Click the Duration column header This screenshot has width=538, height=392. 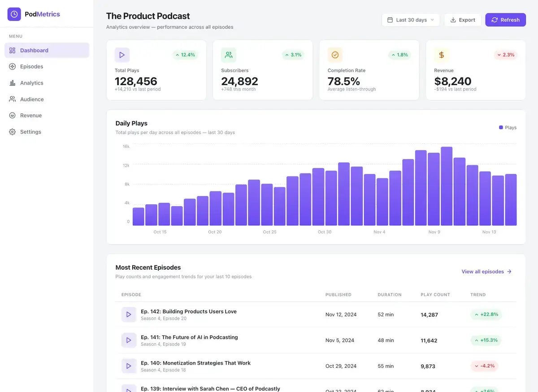[x=390, y=295]
